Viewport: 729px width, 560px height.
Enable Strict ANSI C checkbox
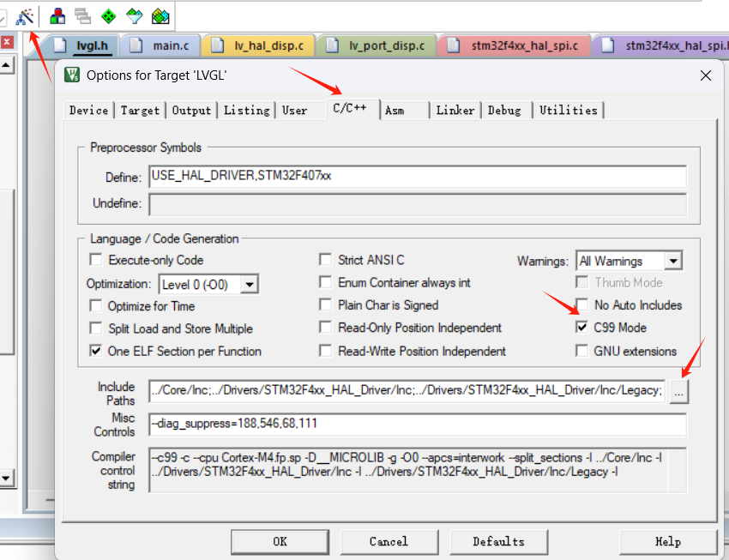point(325,259)
